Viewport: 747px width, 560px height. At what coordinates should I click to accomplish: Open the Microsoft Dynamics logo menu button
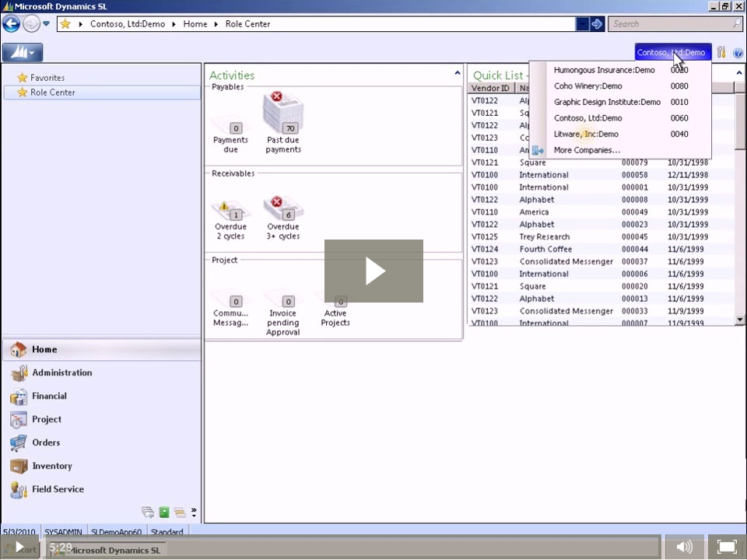tap(23, 52)
